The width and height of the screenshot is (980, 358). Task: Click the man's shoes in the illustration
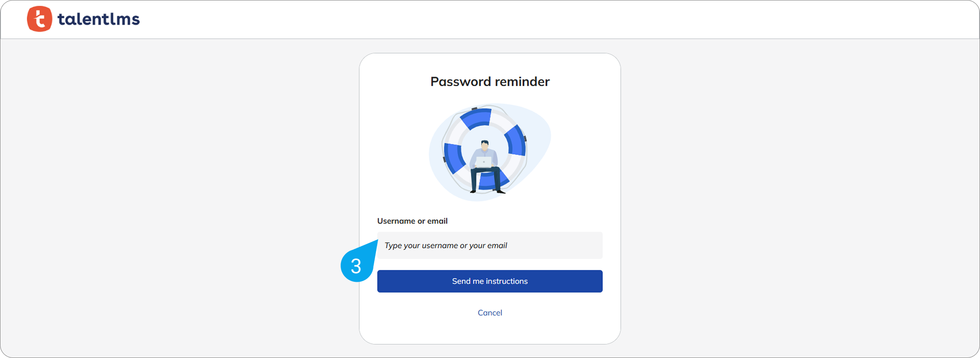[x=501, y=192]
